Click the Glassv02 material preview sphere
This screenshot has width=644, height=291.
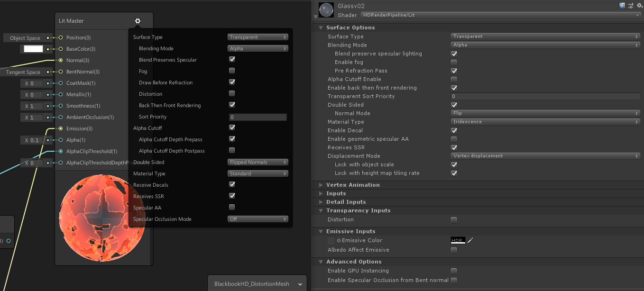pyautogui.click(x=326, y=9)
